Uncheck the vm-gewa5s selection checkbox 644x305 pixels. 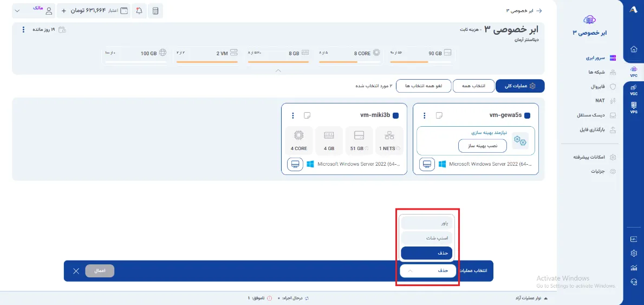[527, 116]
